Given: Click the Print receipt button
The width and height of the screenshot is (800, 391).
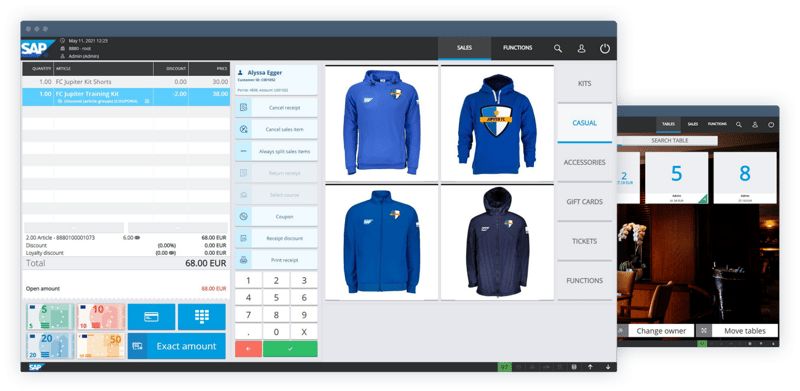Looking at the screenshot, I should [x=276, y=260].
